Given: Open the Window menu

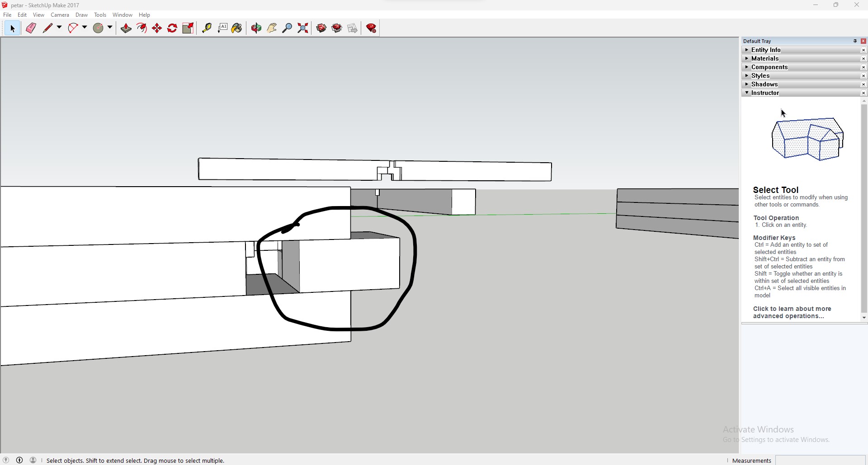Looking at the screenshot, I should 123,15.
